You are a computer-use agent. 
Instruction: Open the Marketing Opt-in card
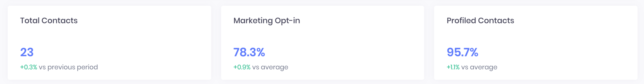point(322,43)
